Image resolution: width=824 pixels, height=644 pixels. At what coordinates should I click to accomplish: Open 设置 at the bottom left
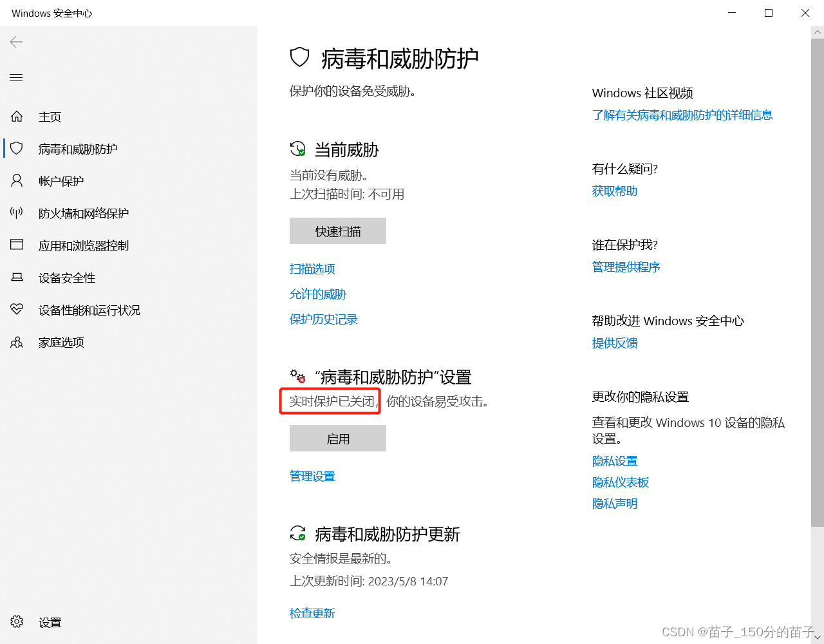[50, 622]
